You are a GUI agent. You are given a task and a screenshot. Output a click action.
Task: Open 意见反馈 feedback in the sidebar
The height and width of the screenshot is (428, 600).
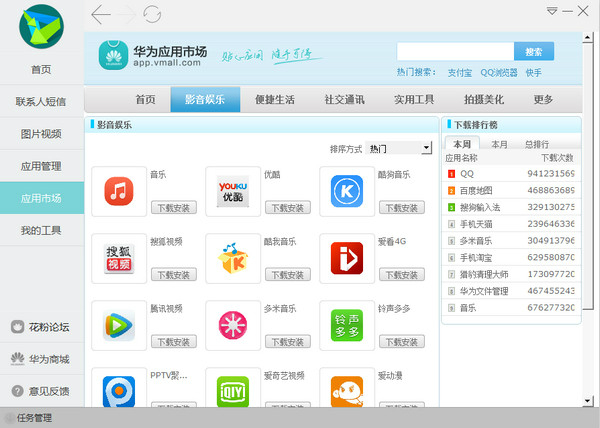(x=41, y=391)
